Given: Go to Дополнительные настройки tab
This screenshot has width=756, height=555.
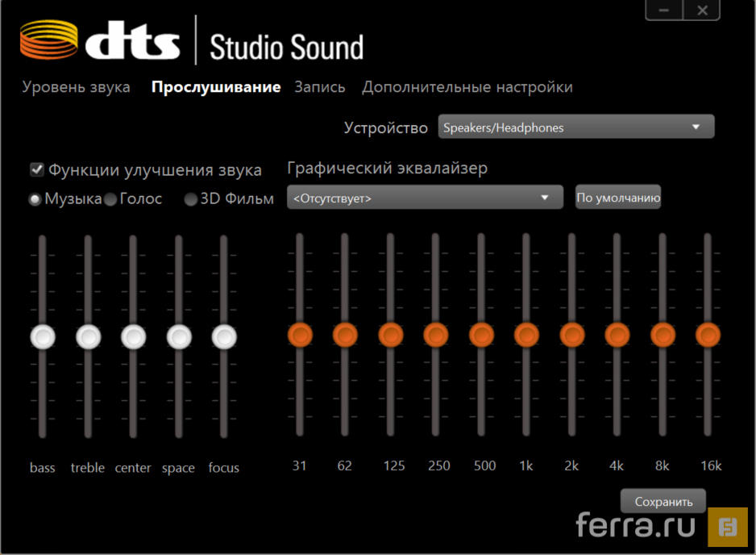Looking at the screenshot, I should (x=467, y=87).
